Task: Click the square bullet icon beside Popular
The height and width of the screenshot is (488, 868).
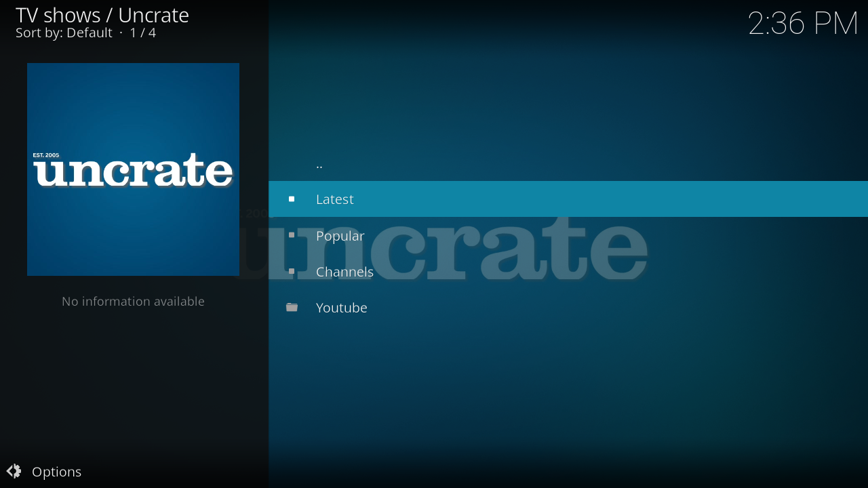Action: [292, 235]
